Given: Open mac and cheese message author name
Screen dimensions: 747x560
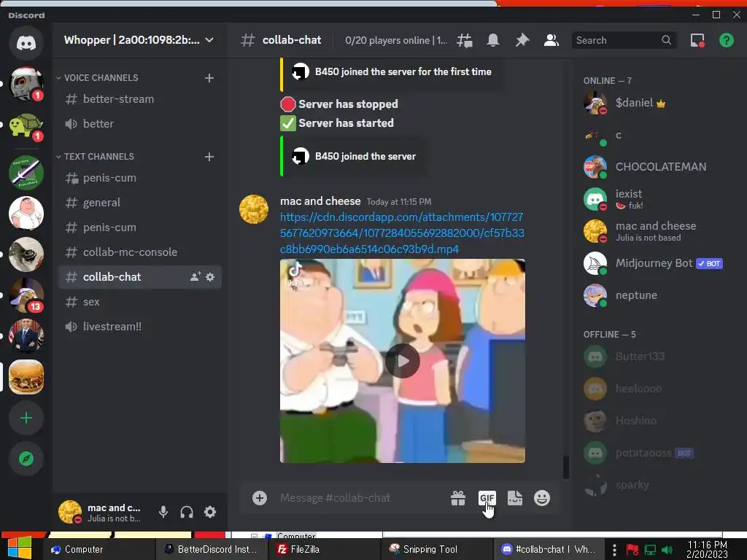Looking at the screenshot, I should [x=320, y=201].
